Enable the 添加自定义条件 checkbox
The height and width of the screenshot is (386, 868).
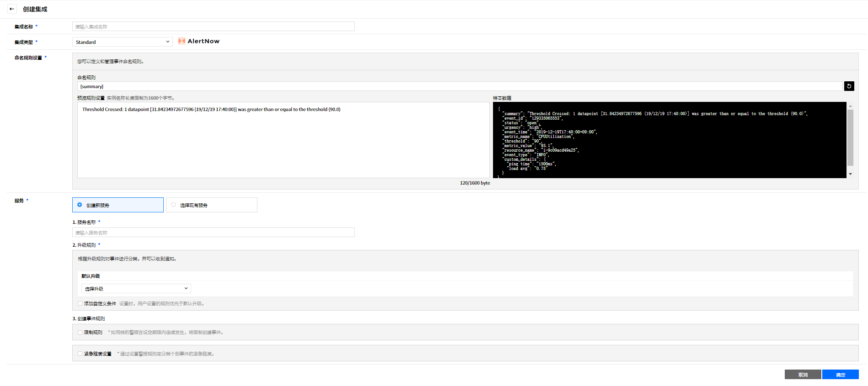tap(80, 303)
